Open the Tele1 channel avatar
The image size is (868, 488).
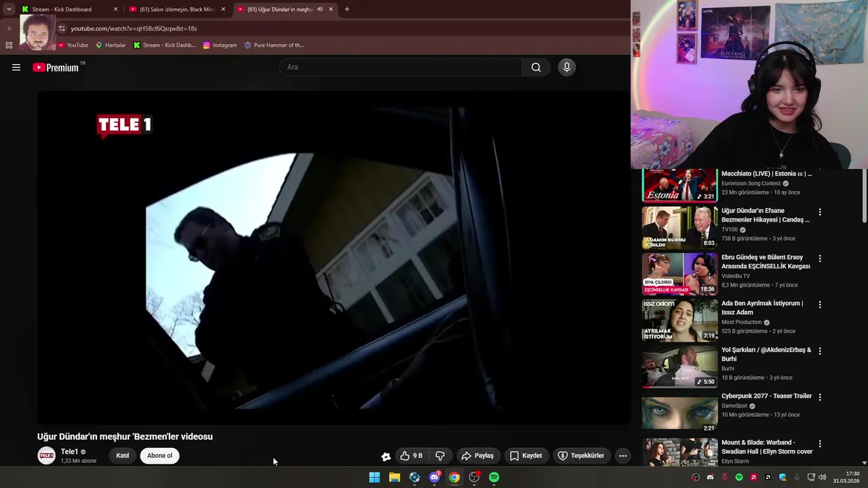pos(46,455)
